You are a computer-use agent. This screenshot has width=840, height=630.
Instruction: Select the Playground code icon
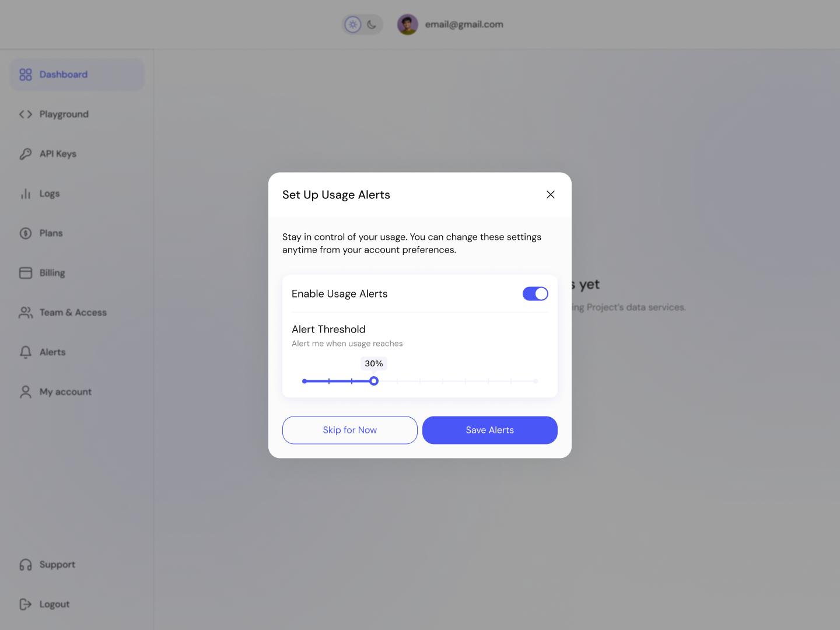pyautogui.click(x=26, y=114)
